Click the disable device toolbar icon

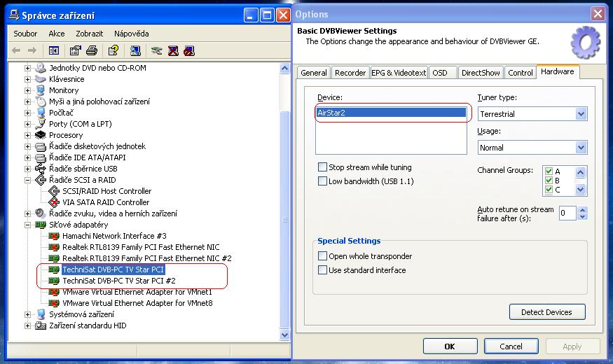click(x=189, y=50)
